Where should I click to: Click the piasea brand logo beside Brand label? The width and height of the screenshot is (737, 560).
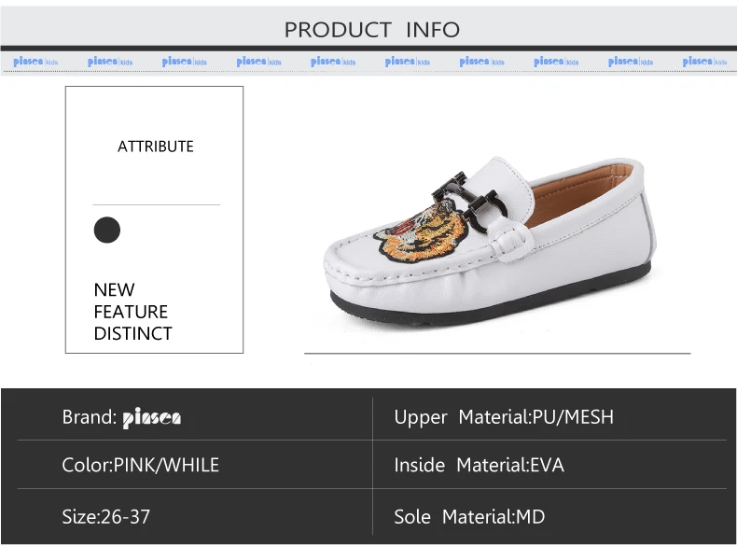click(152, 418)
